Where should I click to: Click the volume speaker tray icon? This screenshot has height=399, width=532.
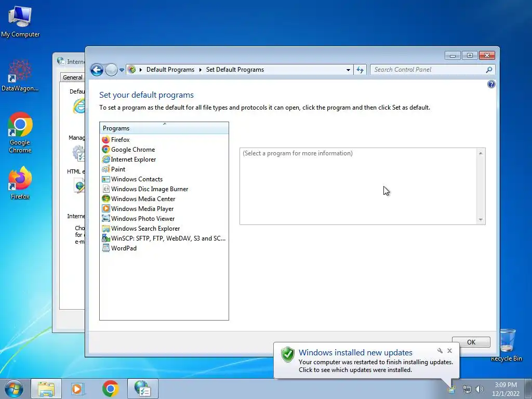pos(479,389)
